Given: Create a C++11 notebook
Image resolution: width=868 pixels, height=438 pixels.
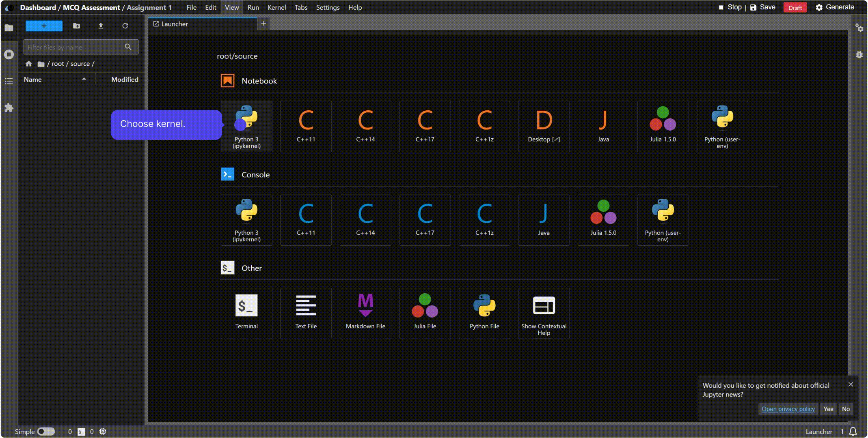Looking at the screenshot, I should point(306,127).
